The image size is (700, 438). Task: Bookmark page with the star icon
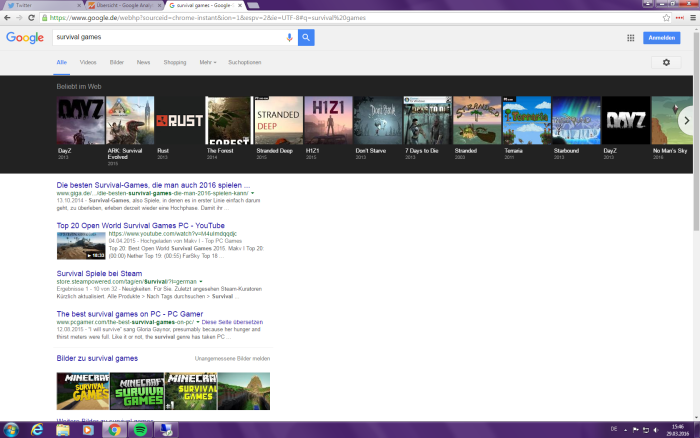tap(667, 18)
